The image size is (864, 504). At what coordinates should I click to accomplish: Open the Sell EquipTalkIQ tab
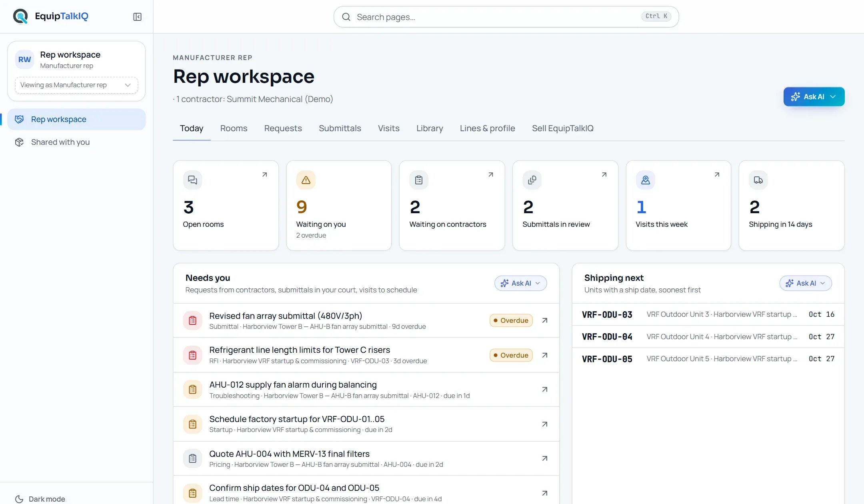tap(562, 128)
